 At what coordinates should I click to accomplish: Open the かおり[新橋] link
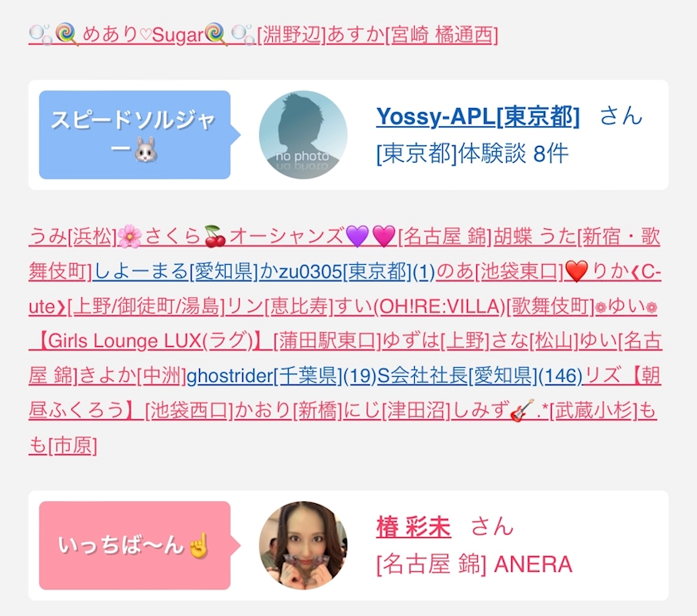click(289, 410)
